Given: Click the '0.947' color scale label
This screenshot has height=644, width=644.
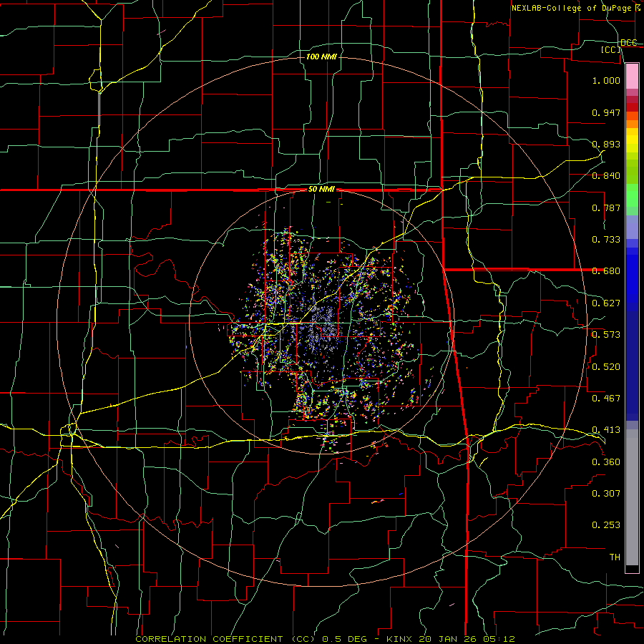Looking at the screenshot, I should tap(606, 112).
